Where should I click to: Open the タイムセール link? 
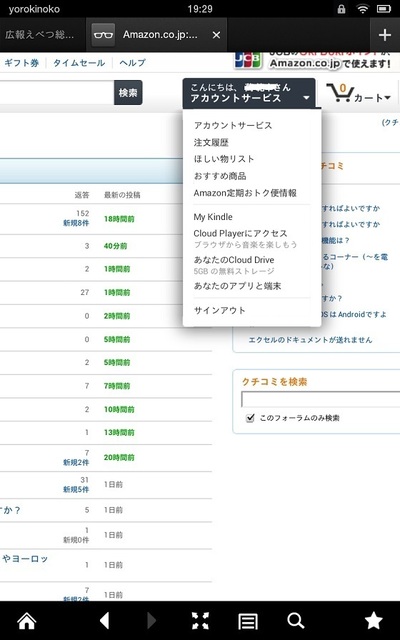79,63
